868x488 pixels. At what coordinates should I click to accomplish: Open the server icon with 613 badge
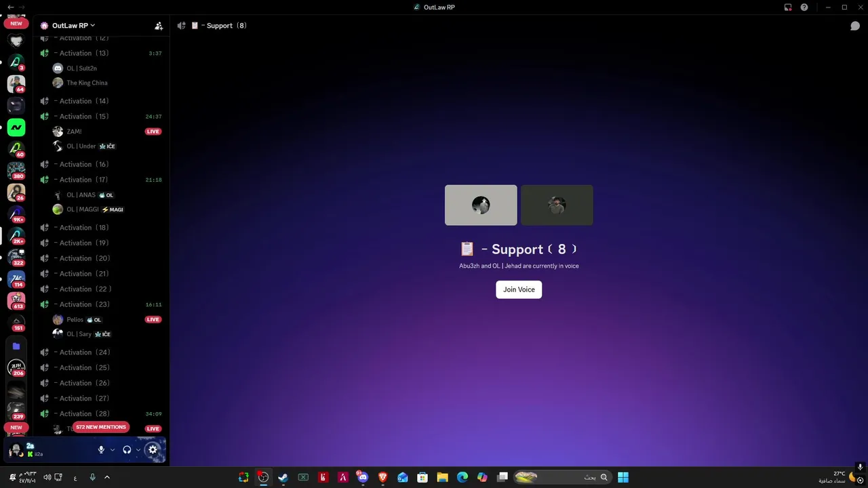pyautogui.click(x=16, y=300)
